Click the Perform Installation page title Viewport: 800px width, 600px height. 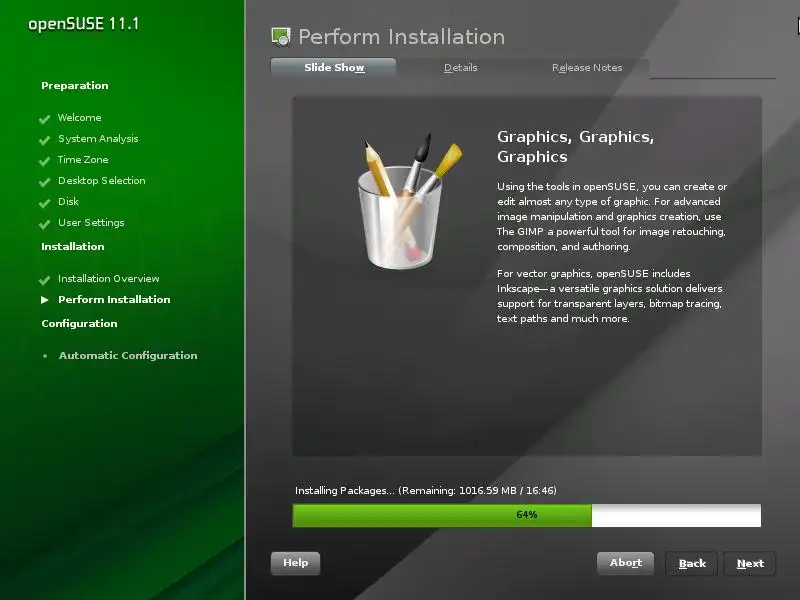tap(402, 37)
